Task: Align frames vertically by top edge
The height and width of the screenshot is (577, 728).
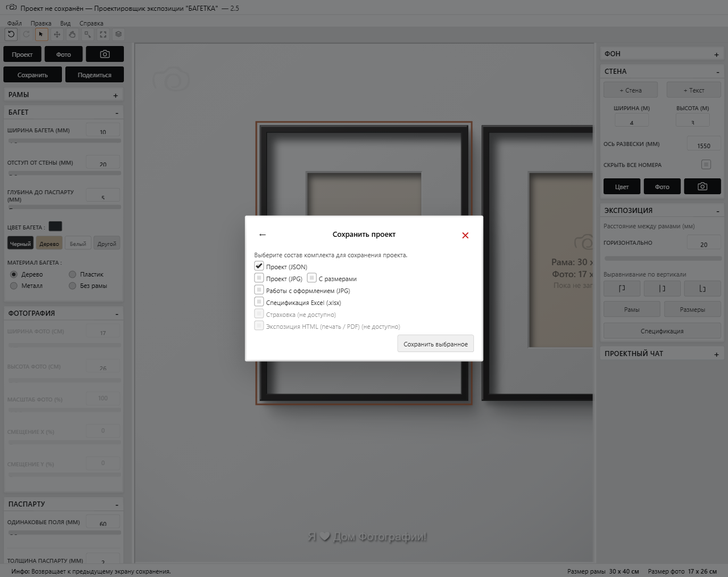Action: coord(622,288)
